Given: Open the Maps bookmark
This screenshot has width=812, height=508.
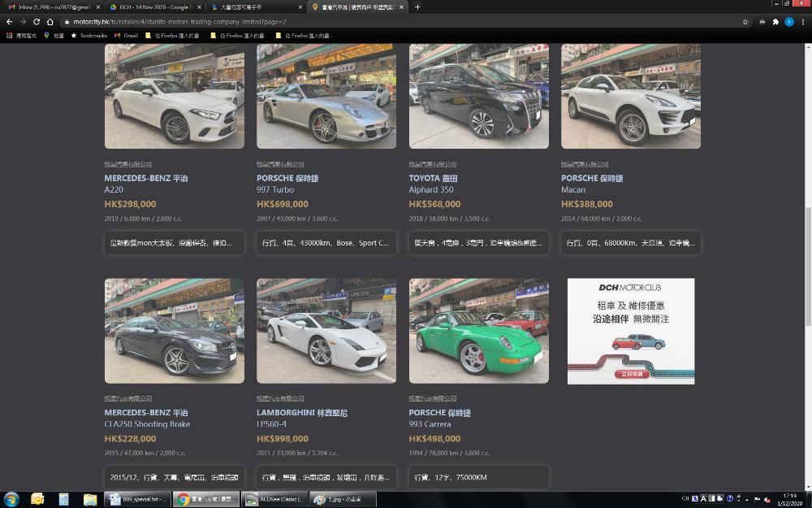Looking at the screenshot, I should point(54,35).
